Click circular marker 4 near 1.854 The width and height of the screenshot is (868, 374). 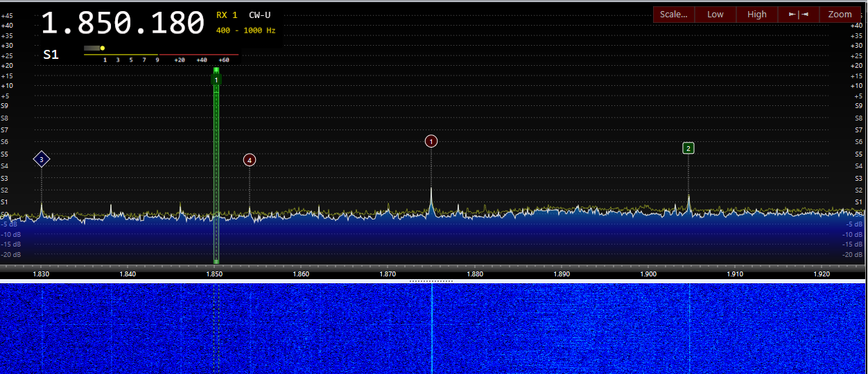pyautogui.click(x=250, y=160)
